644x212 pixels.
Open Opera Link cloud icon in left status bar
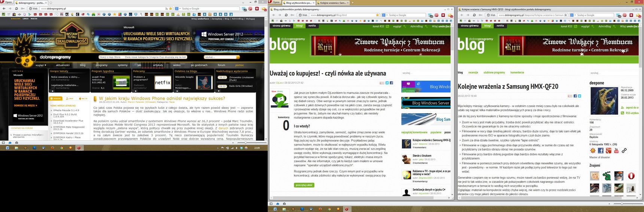pyautogui.click(x=10, y=143)
